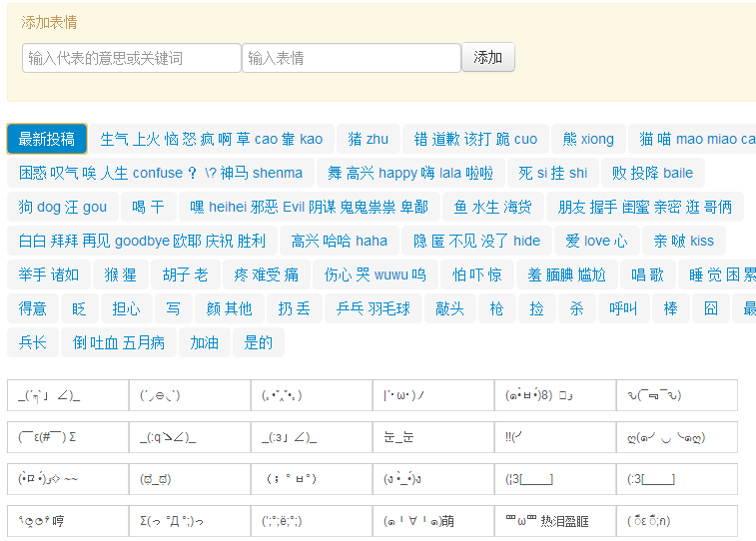Open the 颜 其他 tag
756x541 pixels.
pyautogui.click(x=230, y=308)
